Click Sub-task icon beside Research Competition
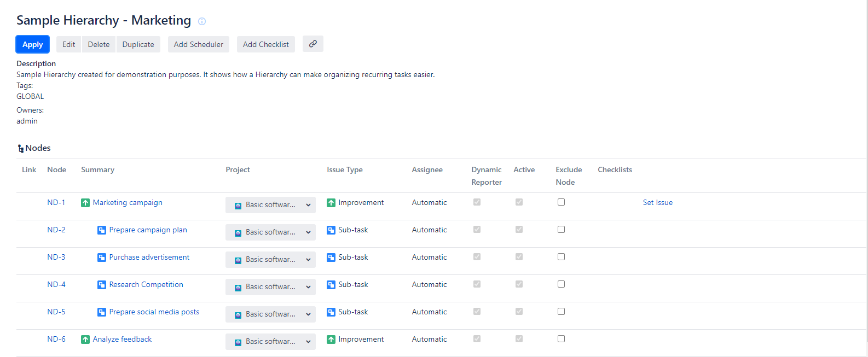The image size is (868, 357). pos(102,285)
